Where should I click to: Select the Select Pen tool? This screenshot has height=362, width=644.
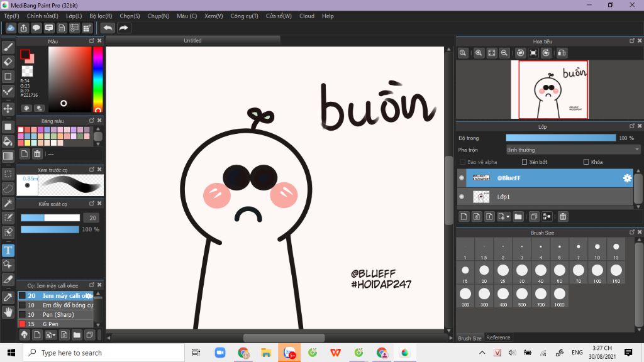[x=8, y=217]
